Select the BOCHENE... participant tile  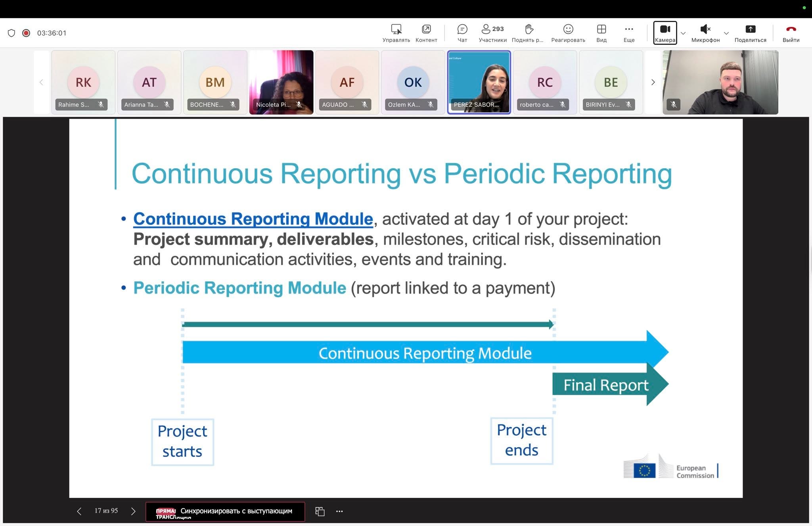[x=215, y=82]
